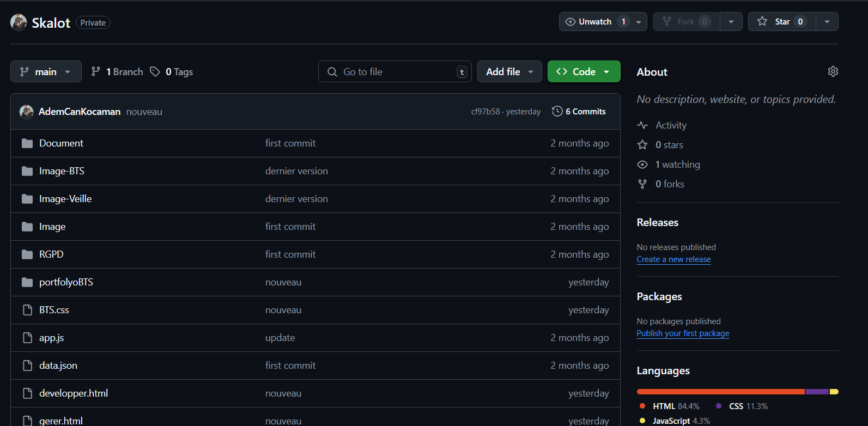Image resolution: width=868 pixels, height=426 pixels.
Task: Click the Skalot repository owner avatar
Action: click(x=19, y=22)
